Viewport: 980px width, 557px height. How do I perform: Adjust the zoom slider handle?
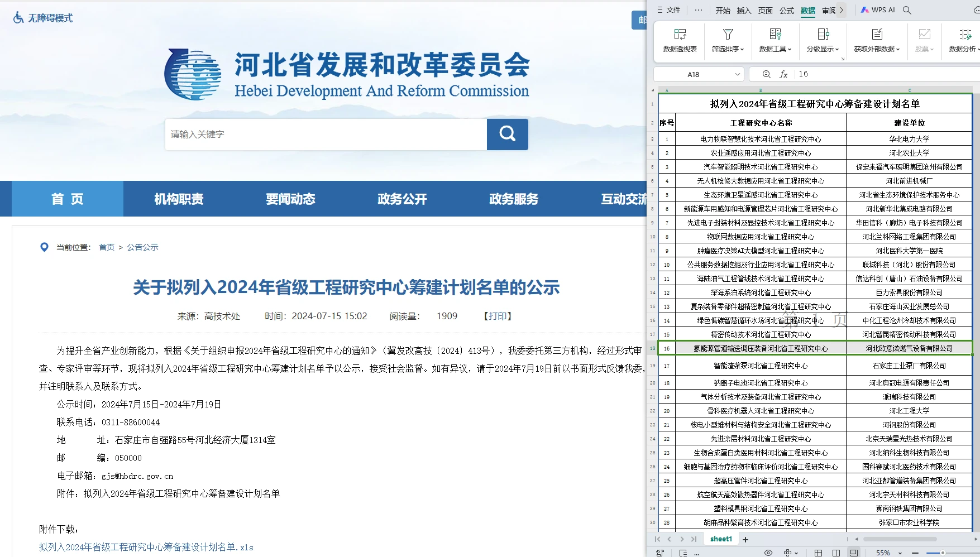click(943, 553)
